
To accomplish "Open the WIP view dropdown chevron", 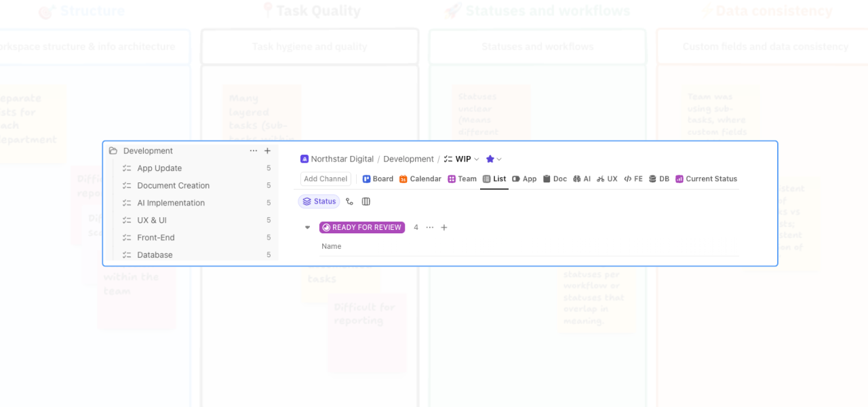I will [475, 159].
